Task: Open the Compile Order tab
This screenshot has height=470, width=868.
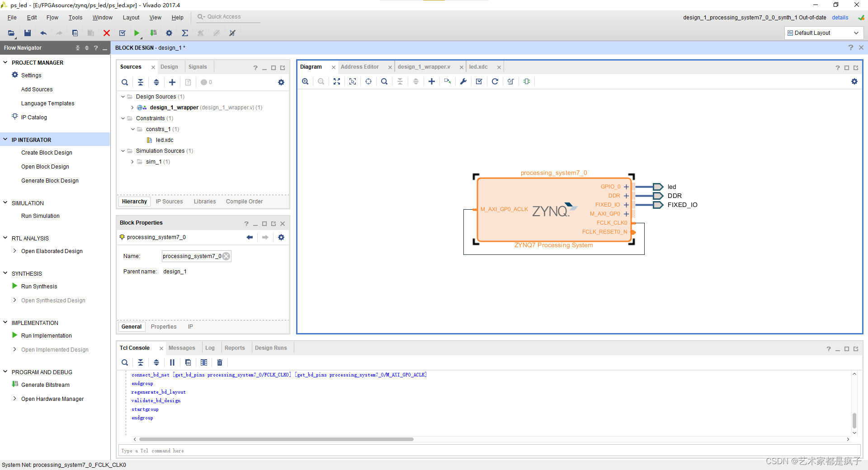Action: (x=244, y=202)
